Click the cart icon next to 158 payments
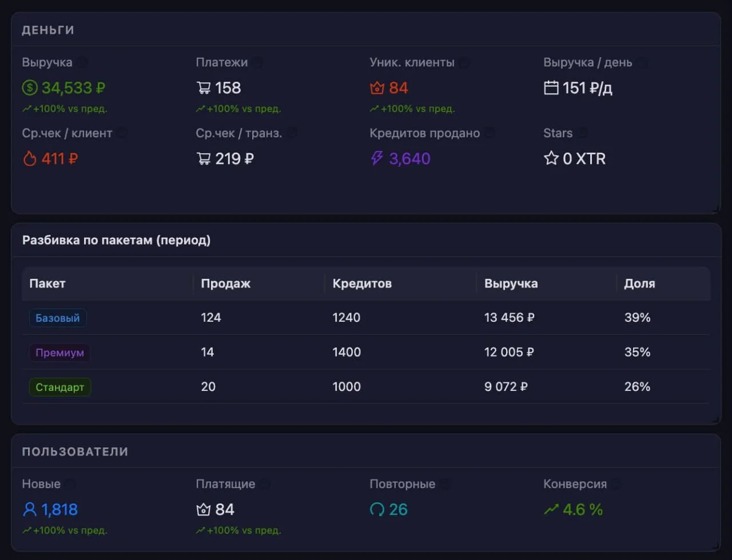Image resolution: width=732 pixels, height=560 pixels. (204, 88)
